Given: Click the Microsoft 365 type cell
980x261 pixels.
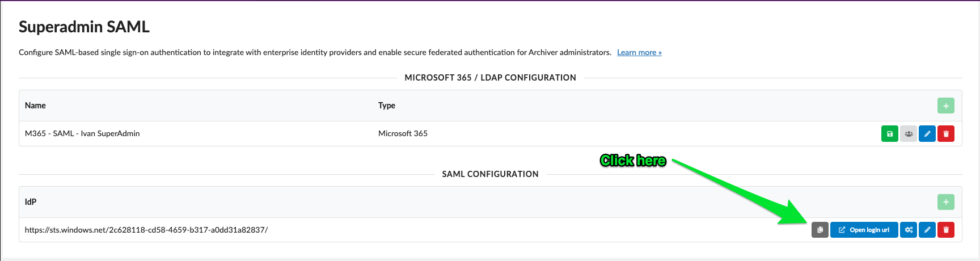Looking at the screenshot, I should tap(403, 133).
